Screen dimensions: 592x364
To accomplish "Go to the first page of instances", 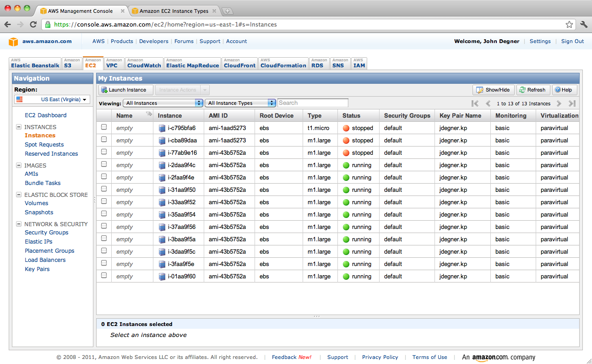I will 475,103.
